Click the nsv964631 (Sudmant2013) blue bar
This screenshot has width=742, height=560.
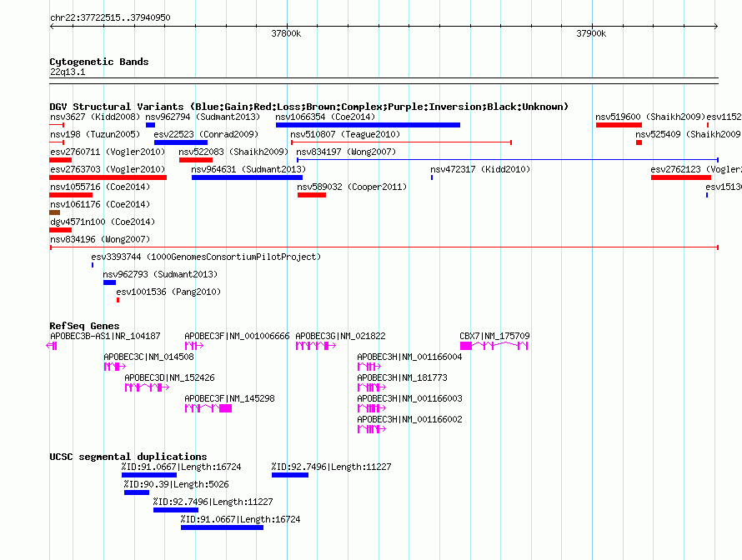[x=247, y=177]
